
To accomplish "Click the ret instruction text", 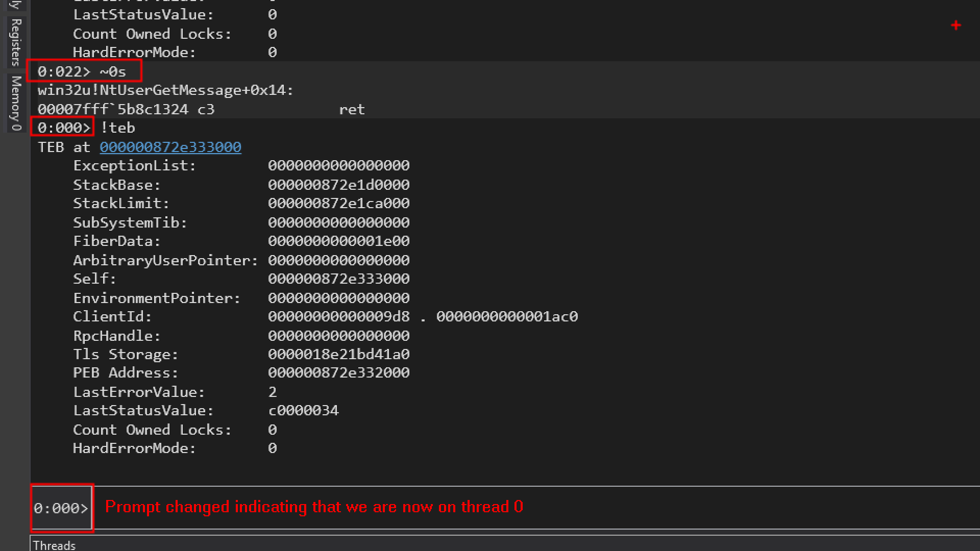I will (x=352, y=110).
